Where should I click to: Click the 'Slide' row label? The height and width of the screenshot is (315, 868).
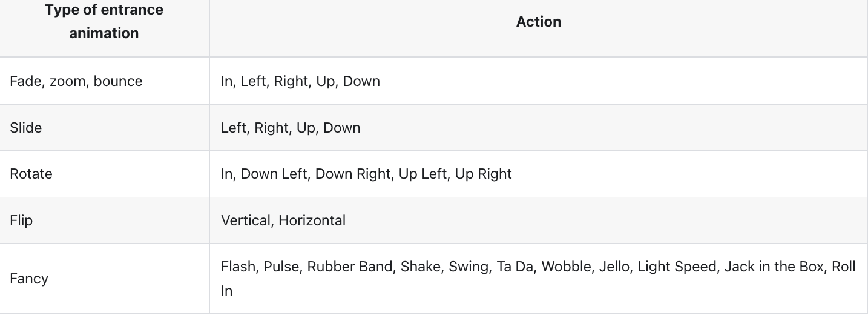point(25,128)
